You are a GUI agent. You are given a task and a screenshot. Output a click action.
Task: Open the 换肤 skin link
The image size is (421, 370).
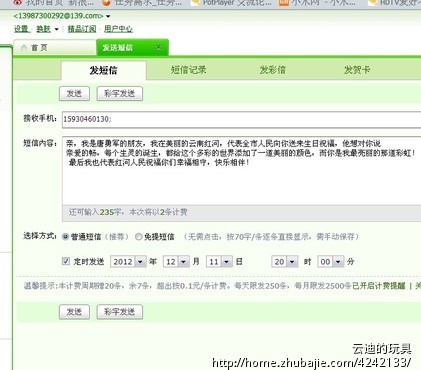click(x=43, y=29)
